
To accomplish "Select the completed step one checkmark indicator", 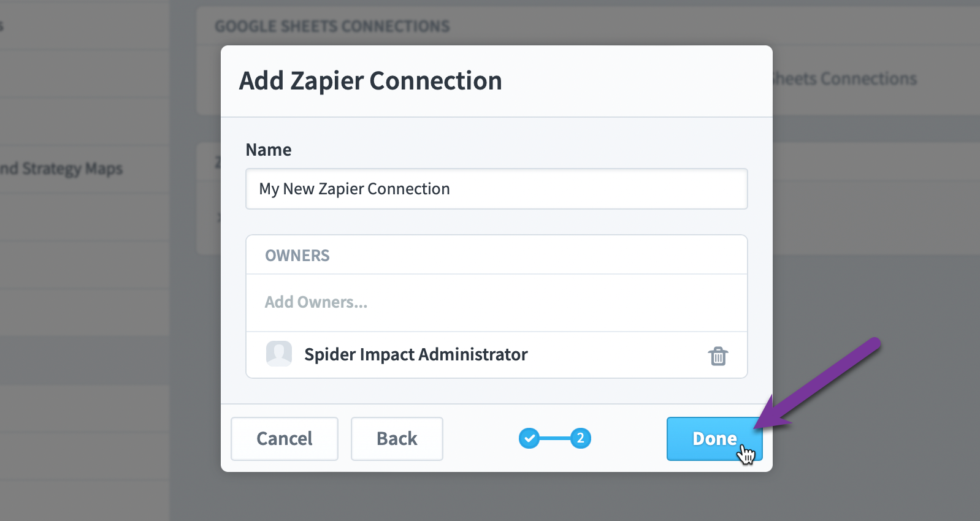I will coord(529,438).
